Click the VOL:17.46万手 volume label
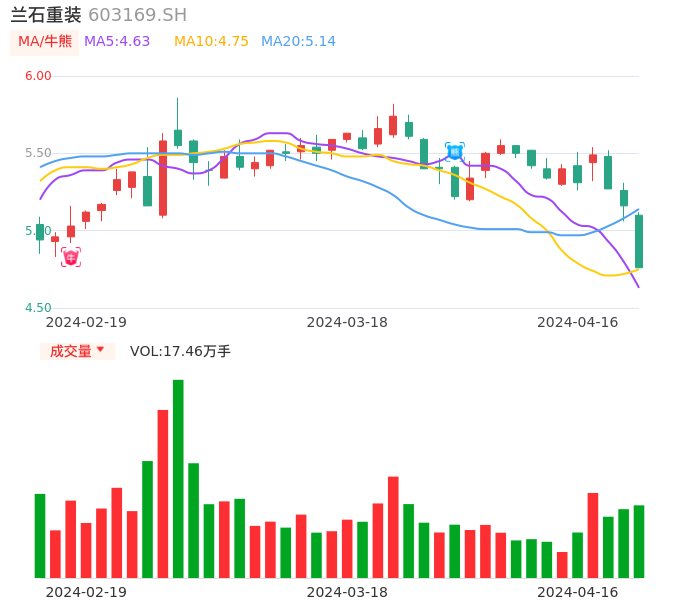 pos(180,351)
